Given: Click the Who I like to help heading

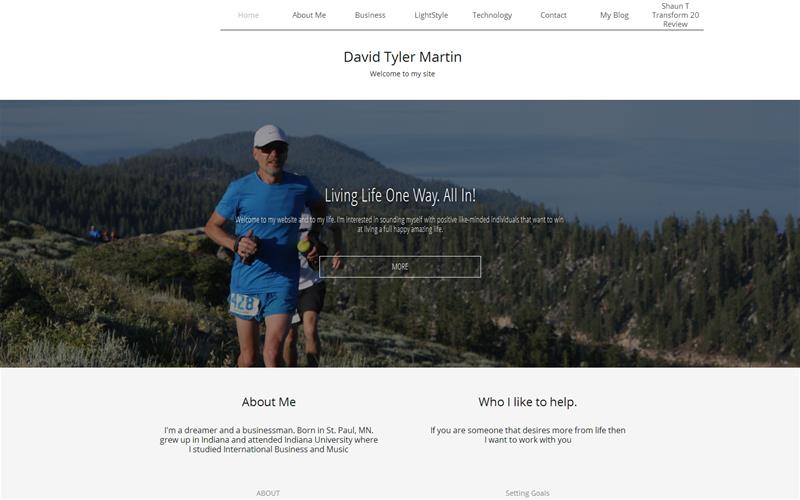Looking at the screenshot, I should pyautogui.click(x=528, y=402).
